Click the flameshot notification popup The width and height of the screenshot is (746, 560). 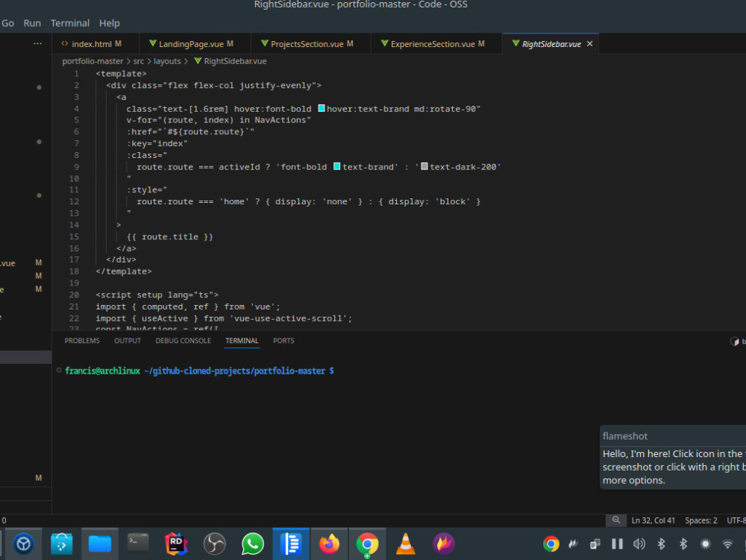click(x=673, y=457)
